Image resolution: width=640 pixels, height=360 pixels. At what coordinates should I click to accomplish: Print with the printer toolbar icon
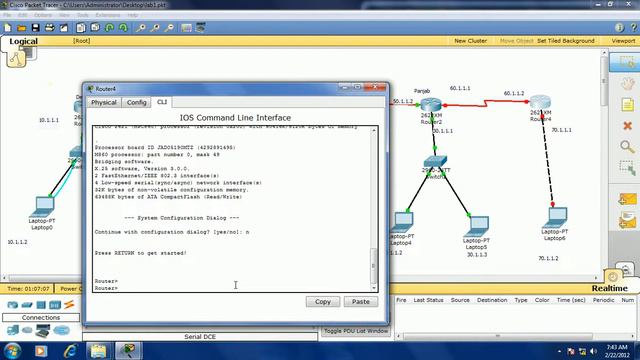[x=49, y=28]
